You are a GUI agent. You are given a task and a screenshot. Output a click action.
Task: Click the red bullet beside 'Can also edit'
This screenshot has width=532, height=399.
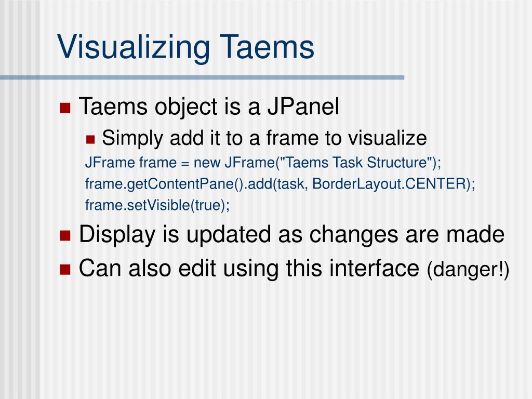[x=65, y=270]
